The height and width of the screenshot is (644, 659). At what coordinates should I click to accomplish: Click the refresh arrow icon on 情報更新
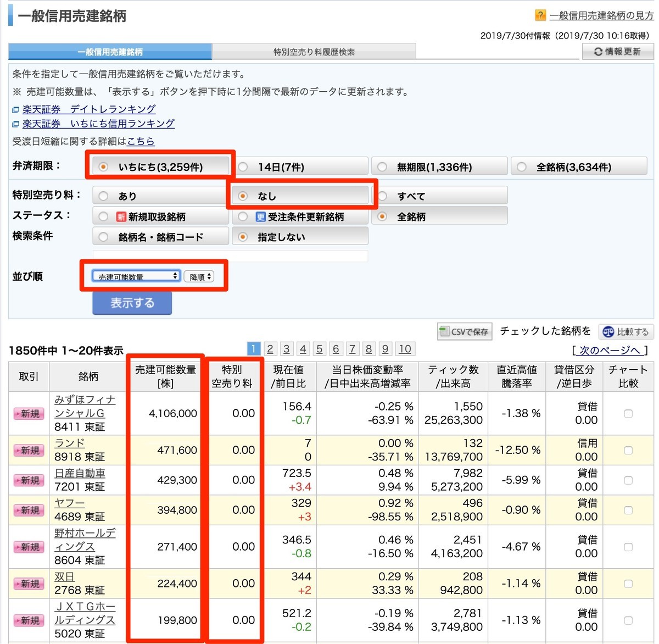coord(598,52)
